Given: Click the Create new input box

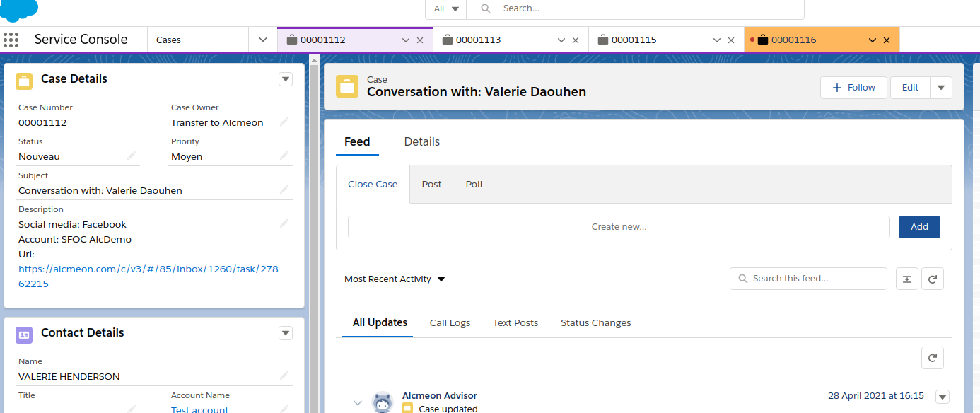Looking at the screenshot, I should (x=619, y=227).
